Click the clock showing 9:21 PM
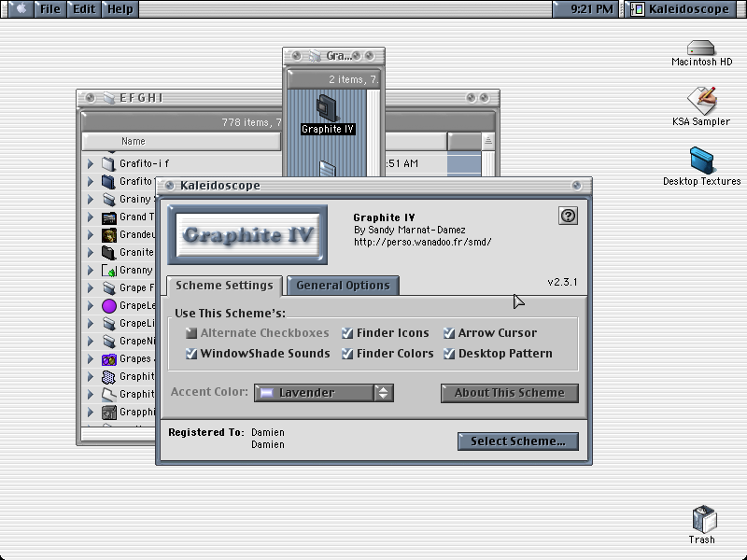 point(591,8)
